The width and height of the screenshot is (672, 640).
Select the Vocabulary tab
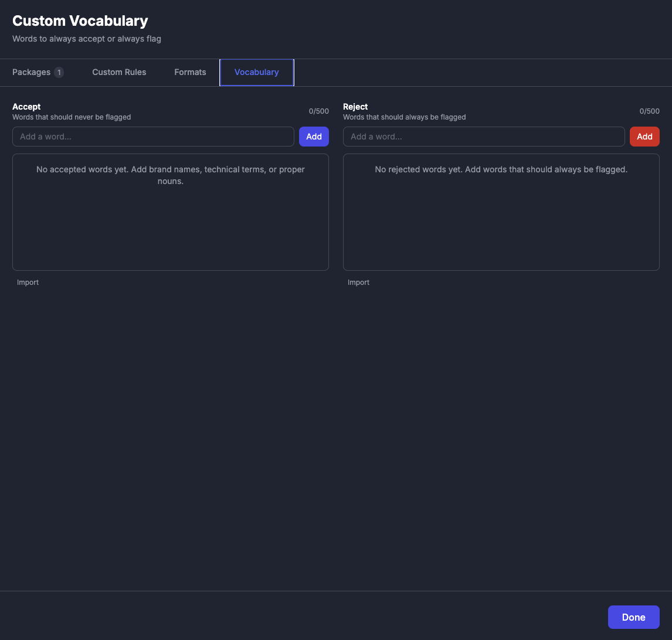point(256,72)
